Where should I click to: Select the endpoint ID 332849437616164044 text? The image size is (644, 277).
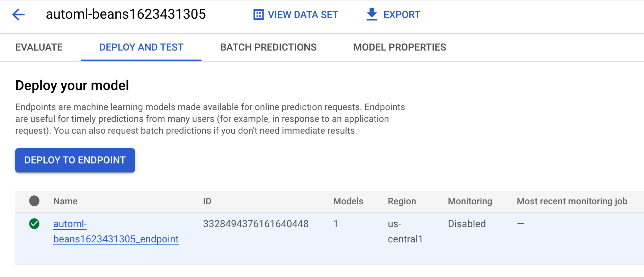pos(256,224)
